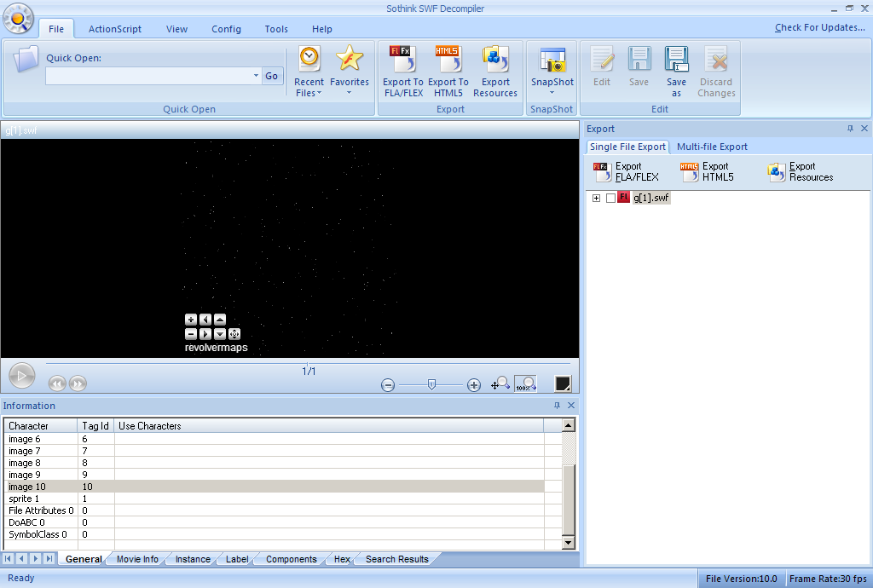This screenshot has height=588, width=873.
Task: Click Export FLA/FLEX in Export panel
Action: [x=627, y=172]
